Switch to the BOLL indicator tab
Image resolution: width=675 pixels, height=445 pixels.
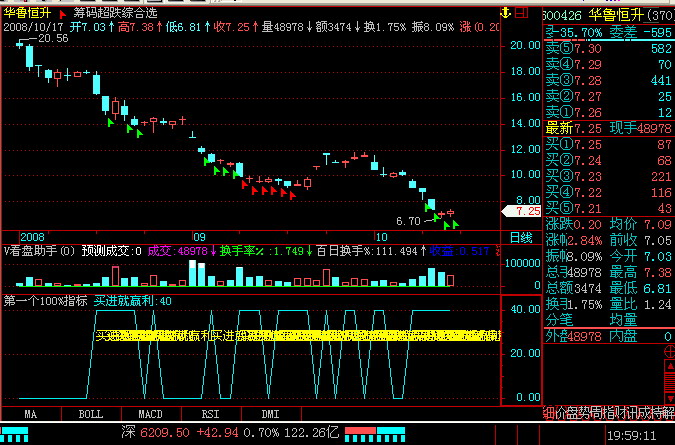coord(90,414)
